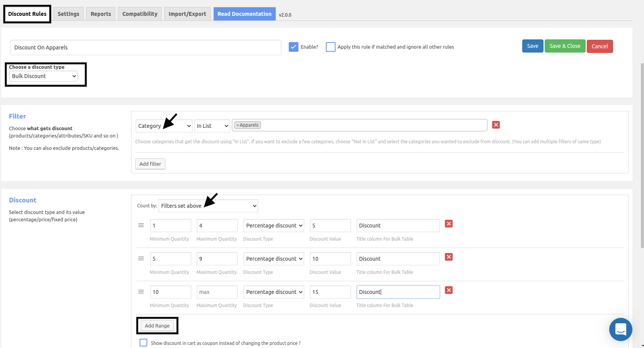Open the chat support bubble
The width and height of the screenshot is (644, 348).
click(620, 329)
